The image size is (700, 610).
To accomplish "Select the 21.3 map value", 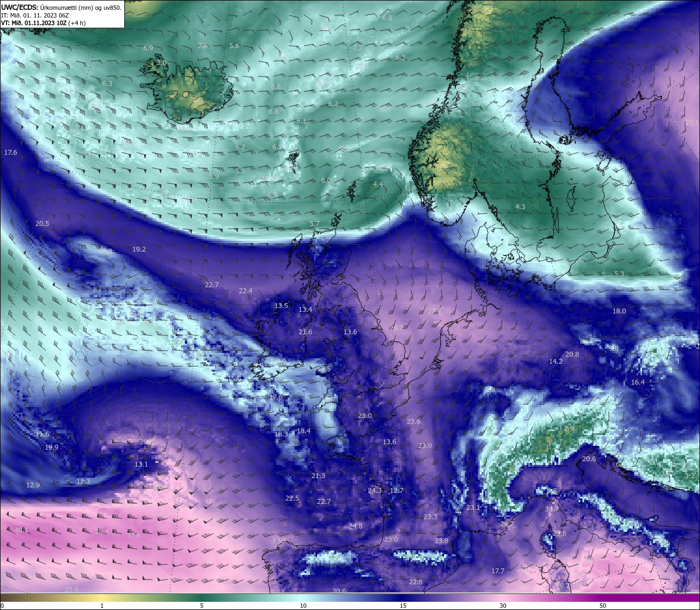I will pos(318,476).
